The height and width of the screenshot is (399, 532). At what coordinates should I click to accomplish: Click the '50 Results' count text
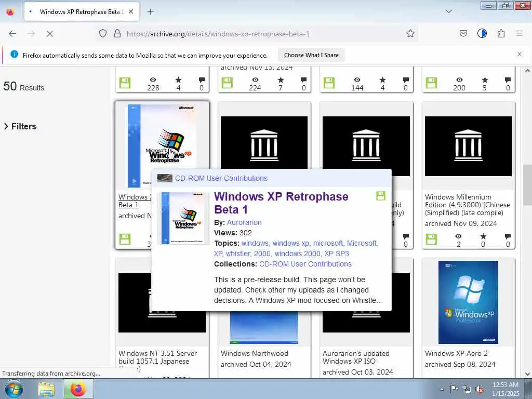tap(24, 86)
